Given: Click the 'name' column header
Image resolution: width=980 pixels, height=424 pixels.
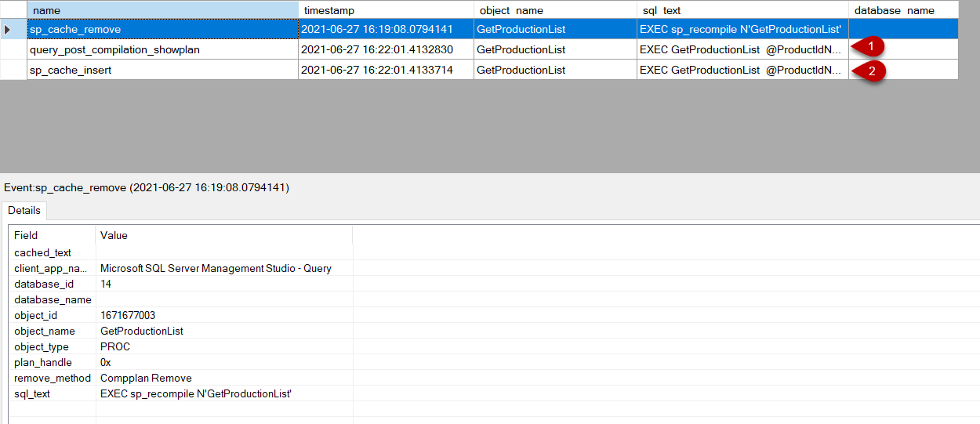Looking at the screenshot, I should coord(162,10).
